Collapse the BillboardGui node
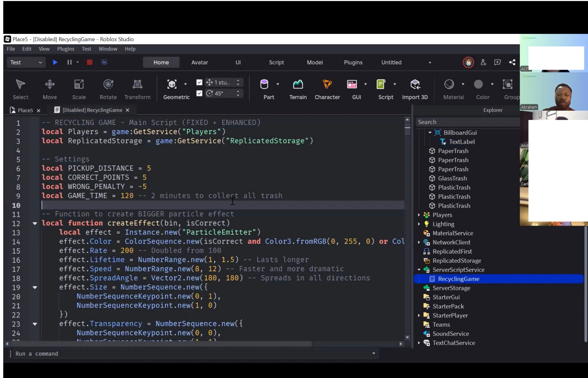Viewport: 588px width, 378px height. pos(430,133)
